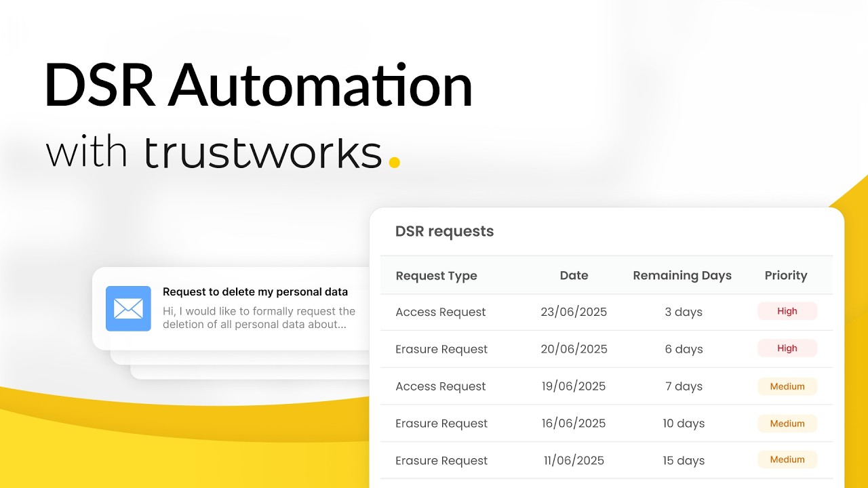This screenshot has width=868, height=488.
Task: Click the High priority badge for 20/06/2025
Action: point(787,348)
